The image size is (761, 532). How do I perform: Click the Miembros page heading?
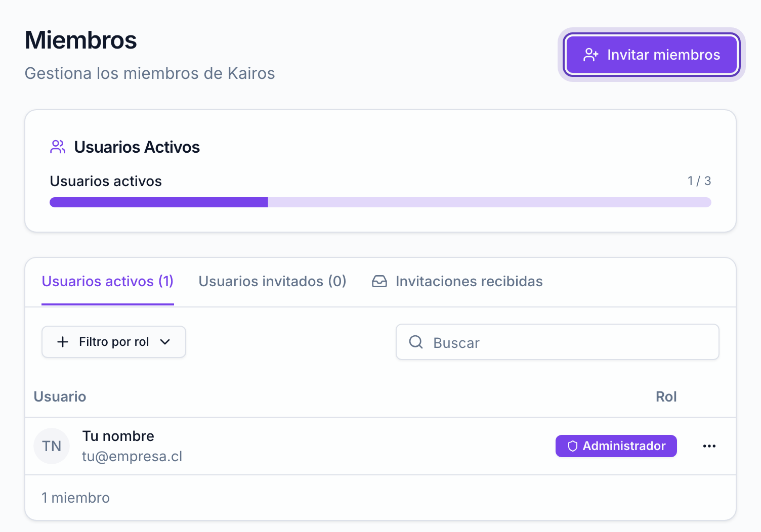pyautogui.click(x=81, y=40)
